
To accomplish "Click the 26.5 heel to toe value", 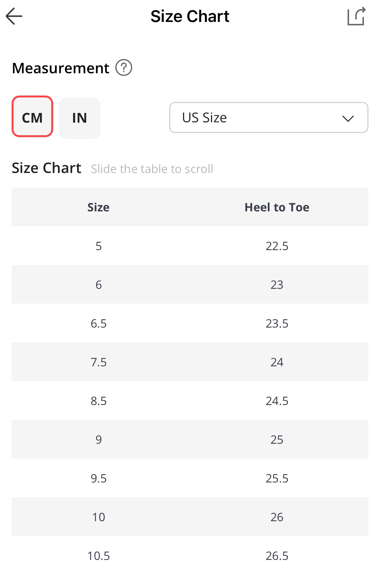I will pos(277,556).
